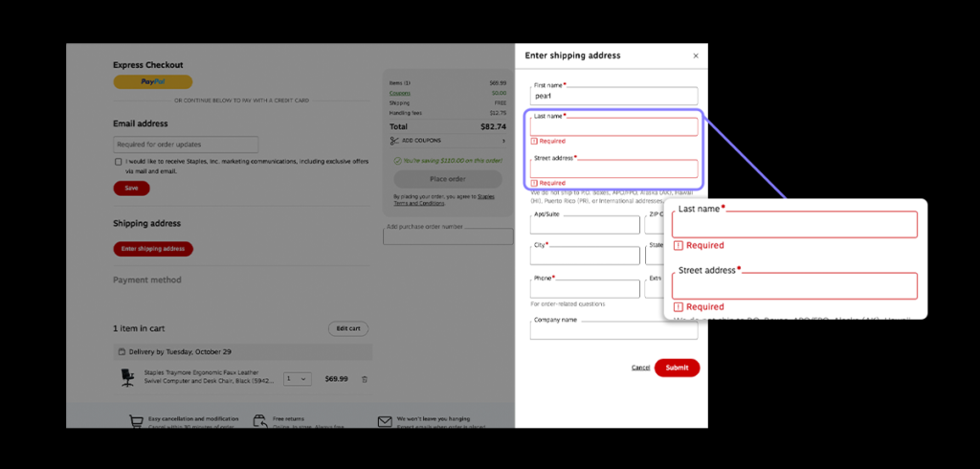This screenshot has height=469, width=980.
Task: Check the Staples marketing communications checkbox
Action: 118,162
